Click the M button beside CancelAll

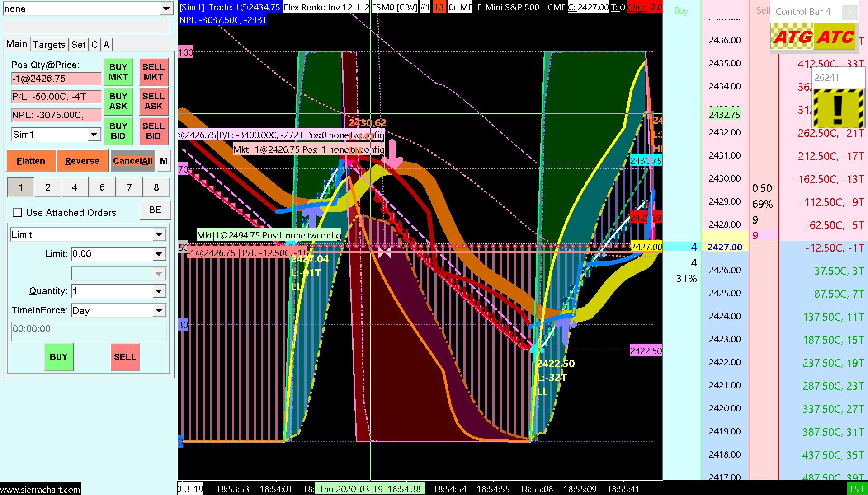click(164, 161)
